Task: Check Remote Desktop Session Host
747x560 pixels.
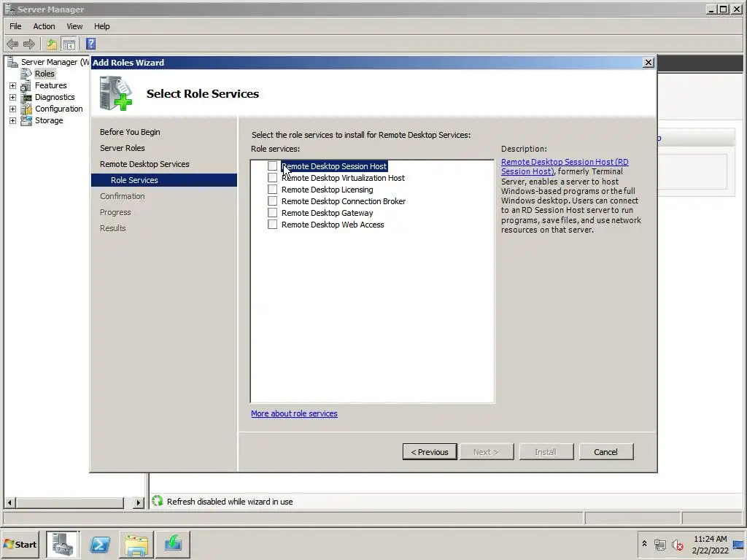Action: (273, 166)
